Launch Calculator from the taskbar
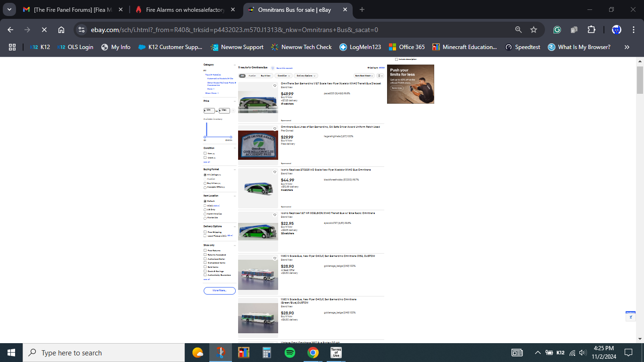644x362 pixels. tap(267, 353)
